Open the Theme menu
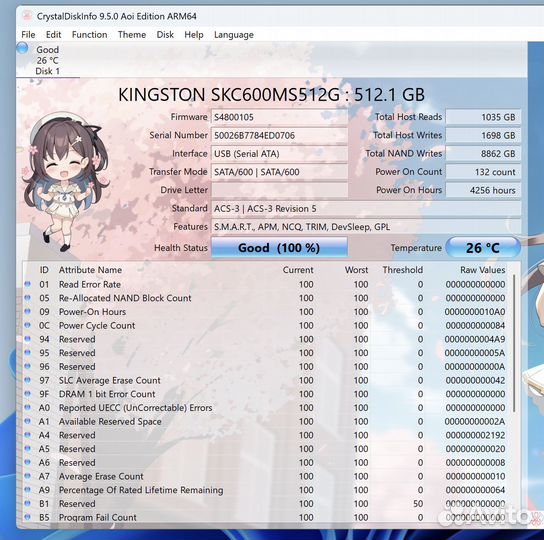The height and width of the screenshot is (540, 544). point(132,35)
